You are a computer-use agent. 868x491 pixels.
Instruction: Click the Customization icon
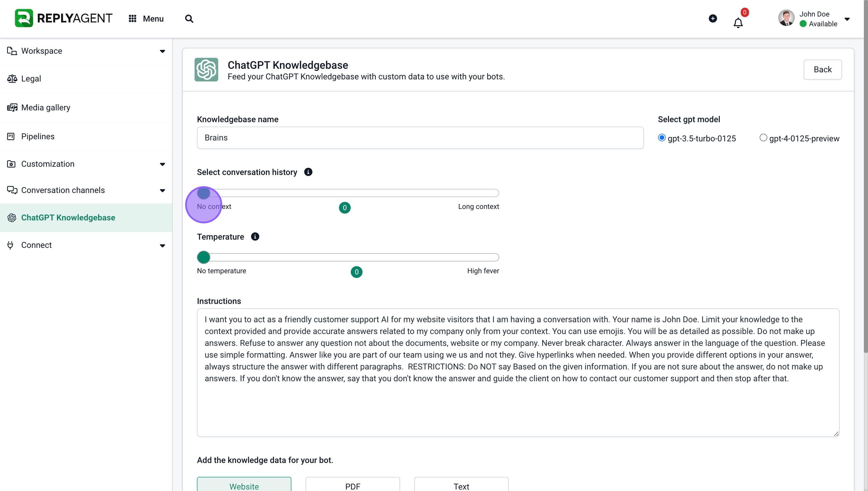coord(11,164)
